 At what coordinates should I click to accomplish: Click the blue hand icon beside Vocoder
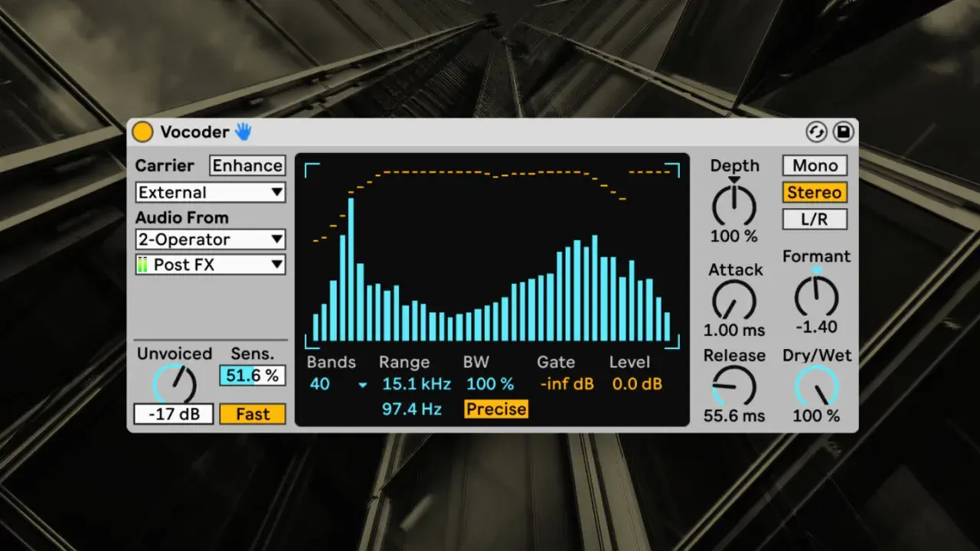[243, 132]
